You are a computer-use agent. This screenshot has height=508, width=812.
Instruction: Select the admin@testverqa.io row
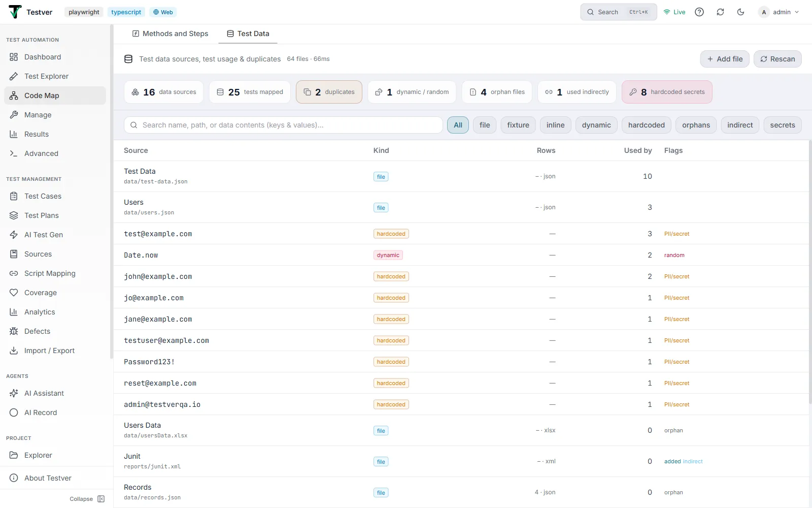[461, 404]
